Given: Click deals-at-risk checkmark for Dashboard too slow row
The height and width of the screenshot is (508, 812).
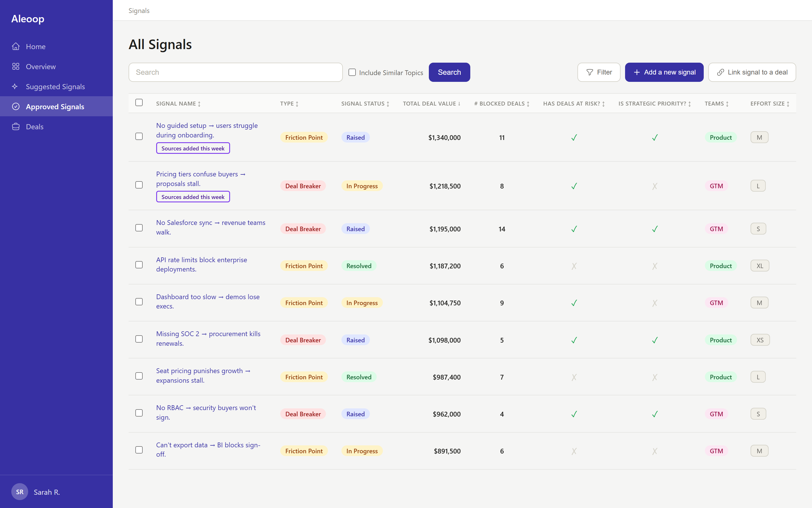Looking at the screenshot, I should tap(574, 303).
